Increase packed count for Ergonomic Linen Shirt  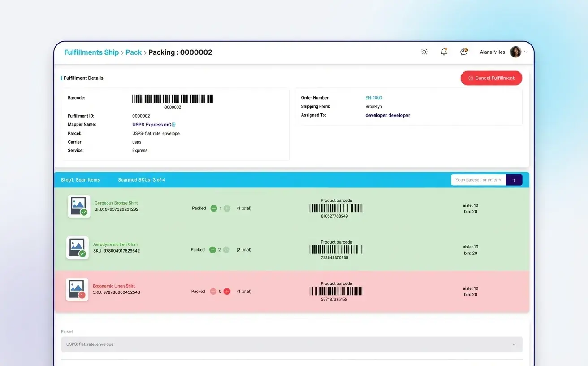click(x=226, y=291)
